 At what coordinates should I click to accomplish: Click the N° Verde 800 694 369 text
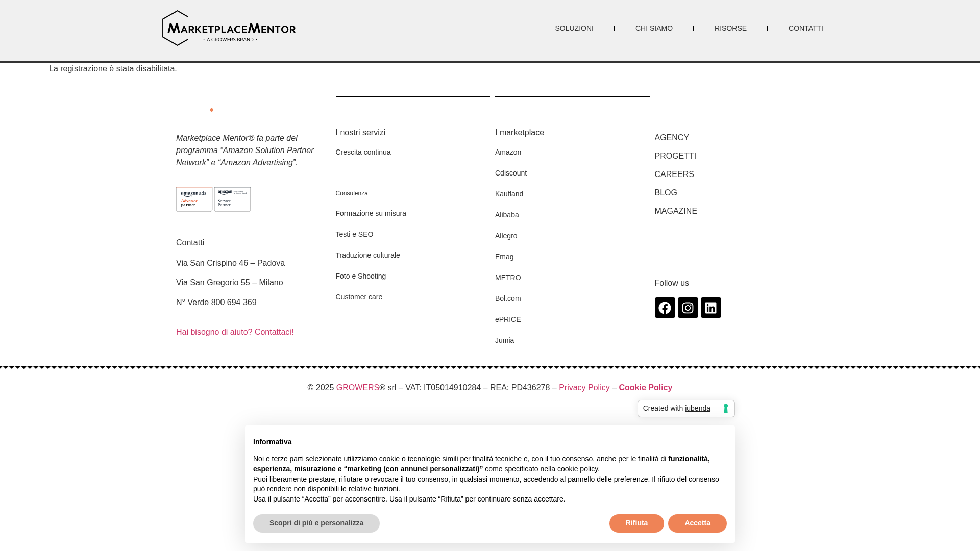point(216,303)
